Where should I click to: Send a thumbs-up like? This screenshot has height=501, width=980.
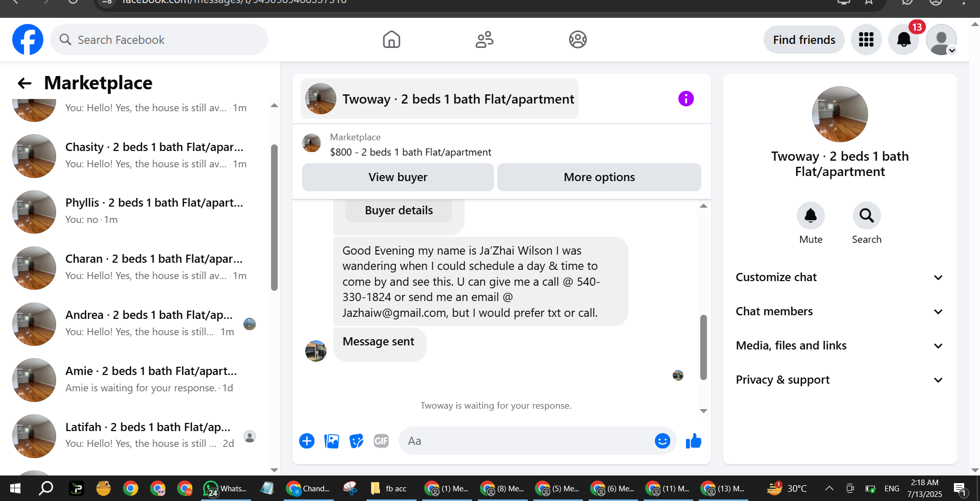694,441
